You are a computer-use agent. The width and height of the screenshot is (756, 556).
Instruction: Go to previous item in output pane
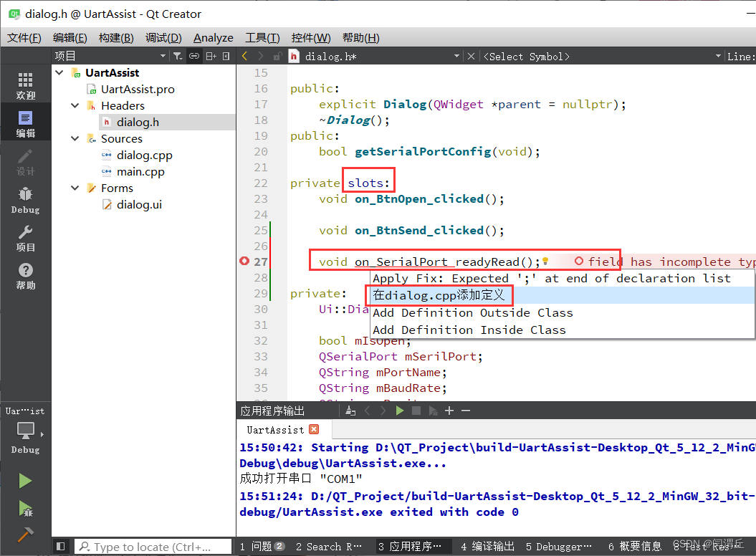tap(368, 411)
